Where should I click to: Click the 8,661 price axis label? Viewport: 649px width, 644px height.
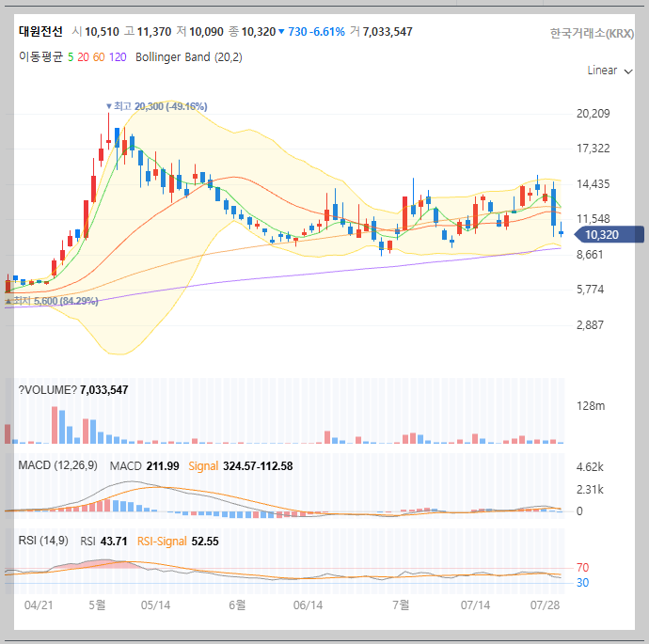pos(590,255)
